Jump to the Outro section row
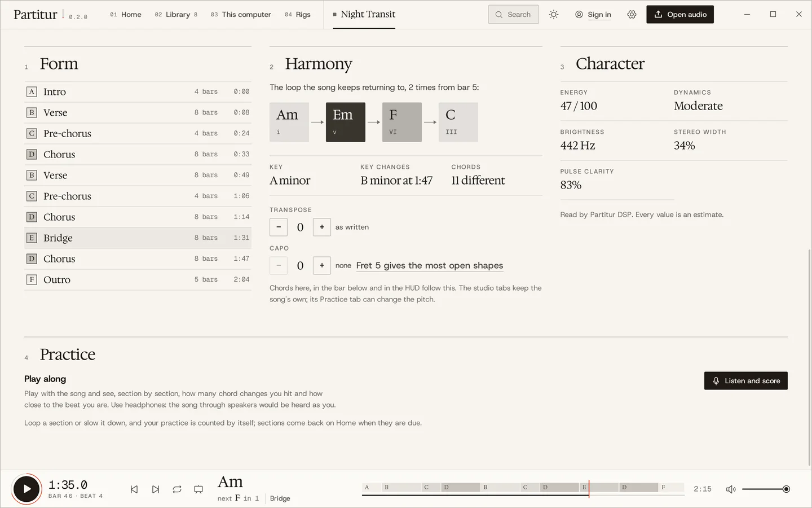The image size is (812, 508). pyautogui.click(x=138, y=279)
